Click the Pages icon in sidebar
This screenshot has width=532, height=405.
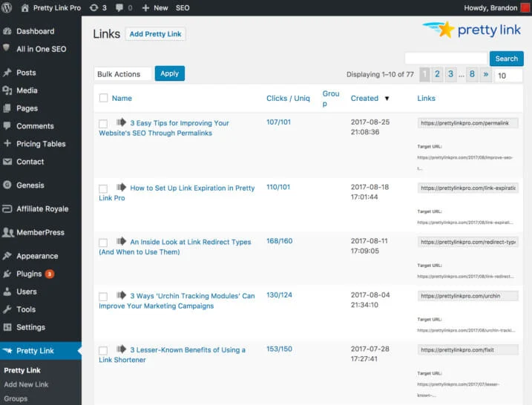tap(7, 108)
